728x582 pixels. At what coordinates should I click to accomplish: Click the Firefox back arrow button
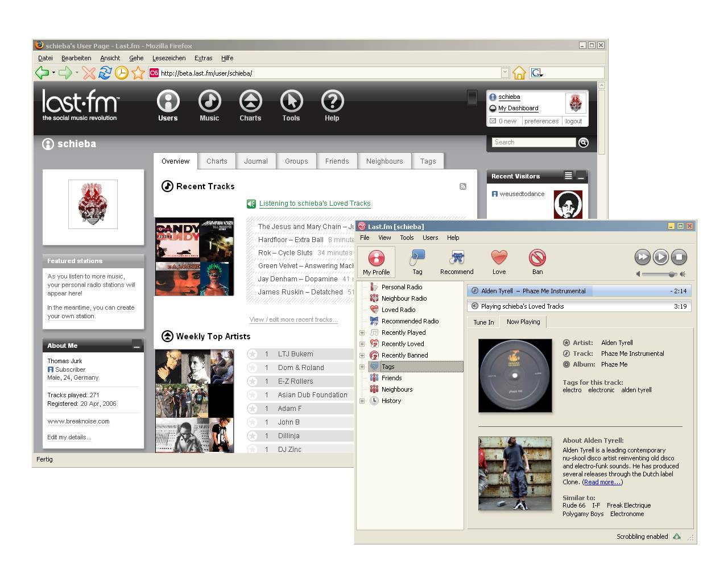point(42,72)
